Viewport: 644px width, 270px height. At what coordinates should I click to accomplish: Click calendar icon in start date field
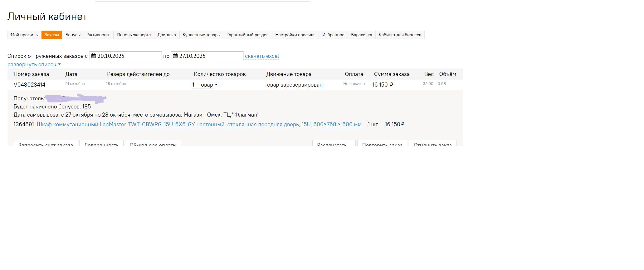[x=93, y=56]
